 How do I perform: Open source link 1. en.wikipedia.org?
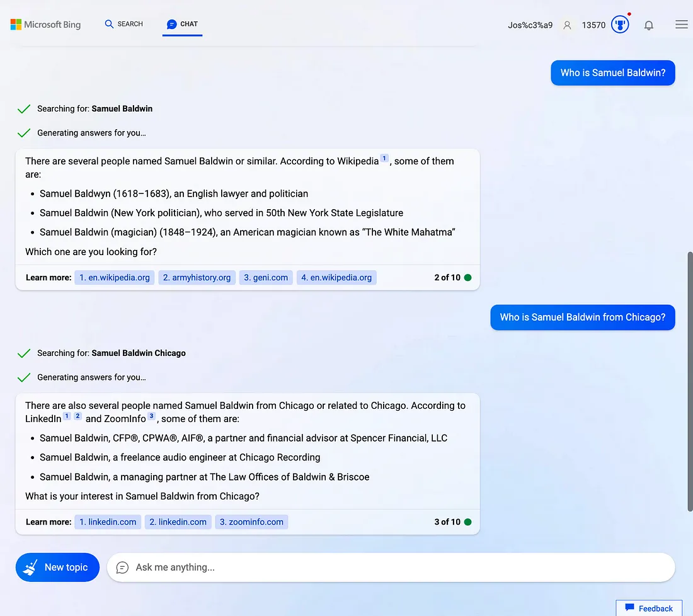coord(115,278)
